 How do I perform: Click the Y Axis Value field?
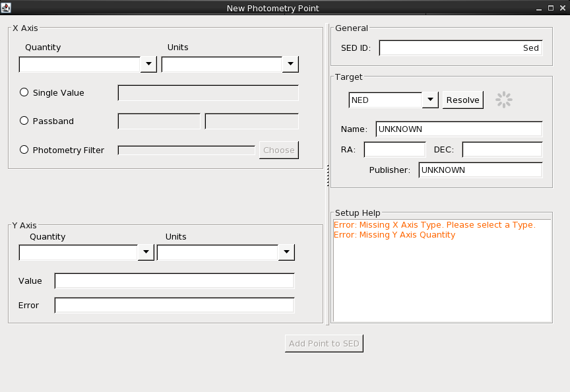tap(174, 280)
